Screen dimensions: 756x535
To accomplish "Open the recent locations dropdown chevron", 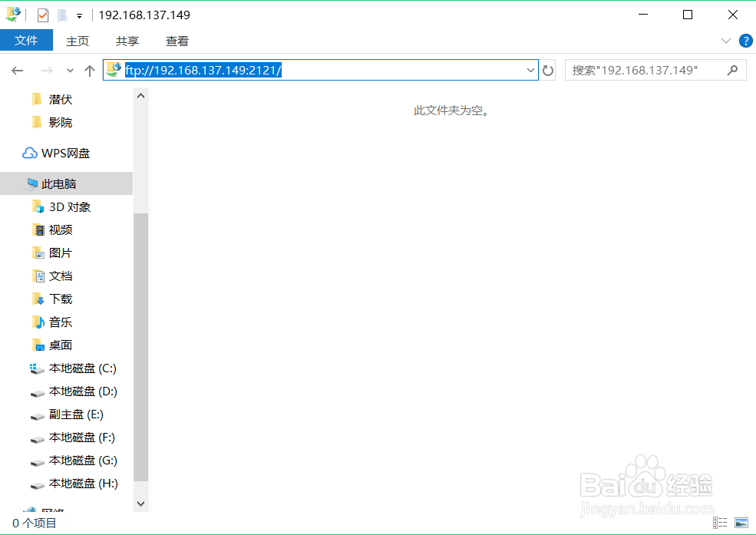I will [x=69, y=70].
